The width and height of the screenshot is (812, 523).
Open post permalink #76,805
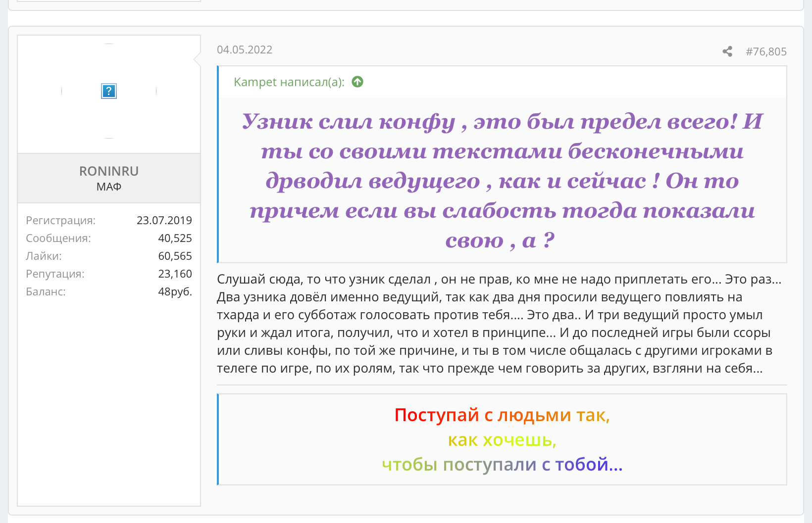point(766,51)
